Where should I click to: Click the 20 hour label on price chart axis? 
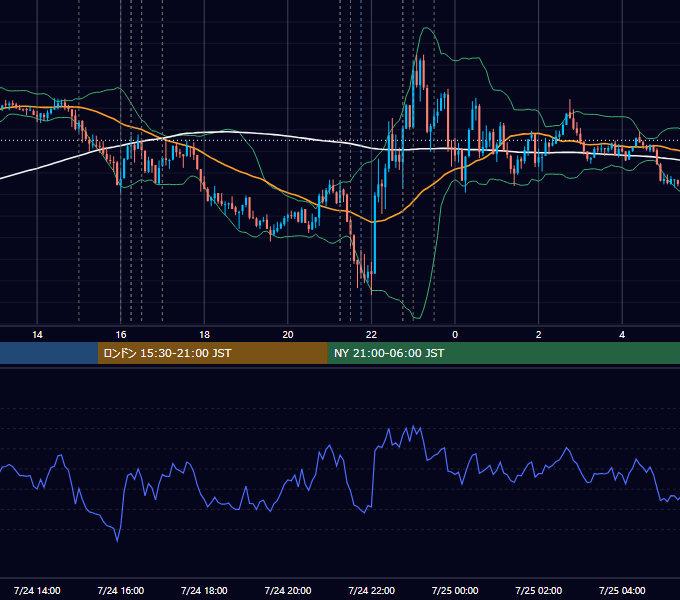288,334
